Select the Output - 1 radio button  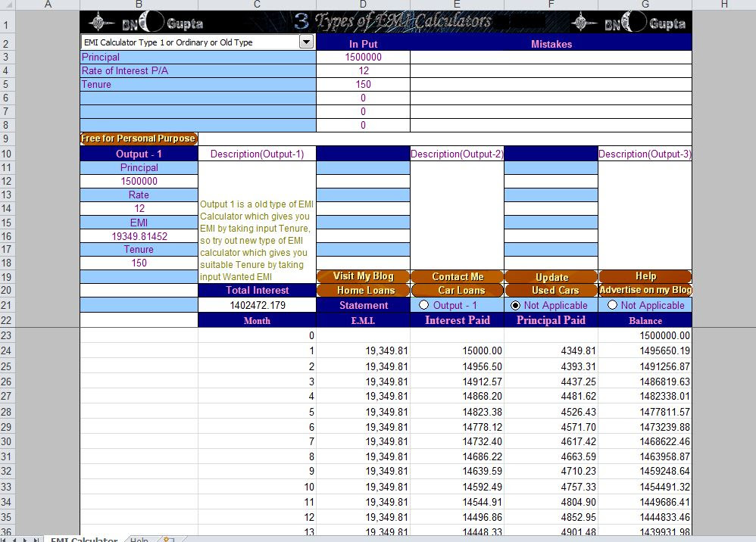click(x=423, y=305)
